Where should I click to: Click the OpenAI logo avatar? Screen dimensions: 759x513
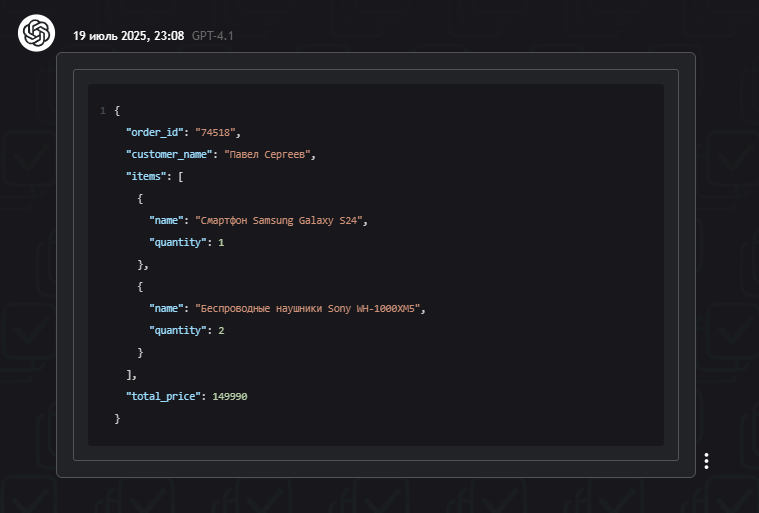[36, 33]
